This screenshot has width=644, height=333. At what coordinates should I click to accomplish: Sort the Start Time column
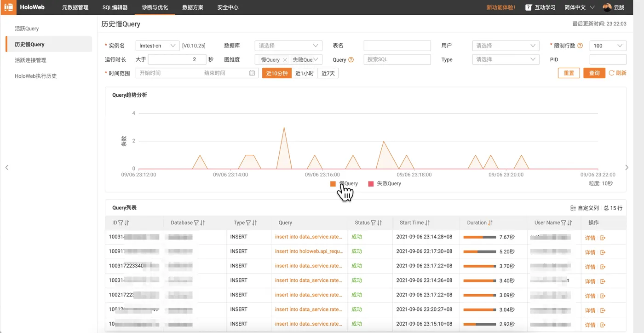(427, 223)
